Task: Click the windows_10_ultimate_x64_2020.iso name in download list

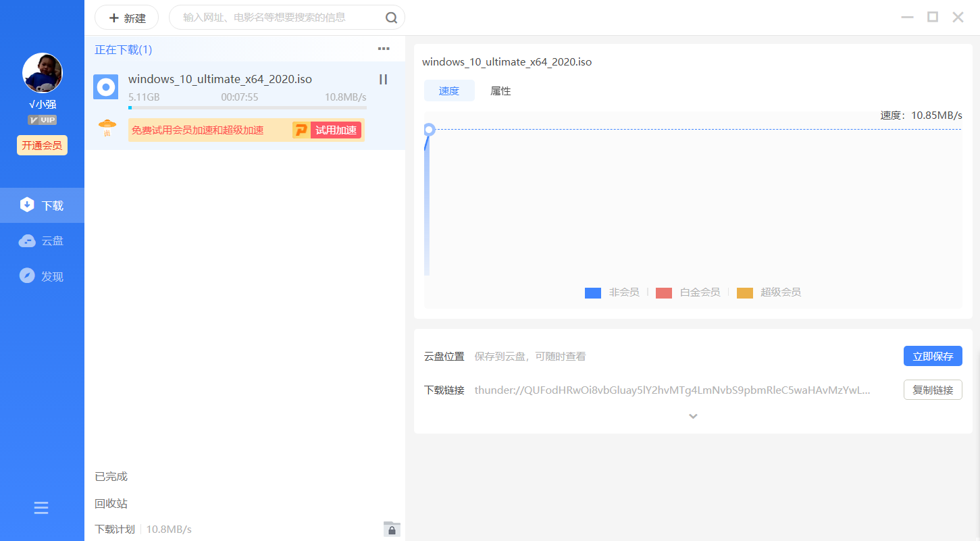Action: point(220,79)
